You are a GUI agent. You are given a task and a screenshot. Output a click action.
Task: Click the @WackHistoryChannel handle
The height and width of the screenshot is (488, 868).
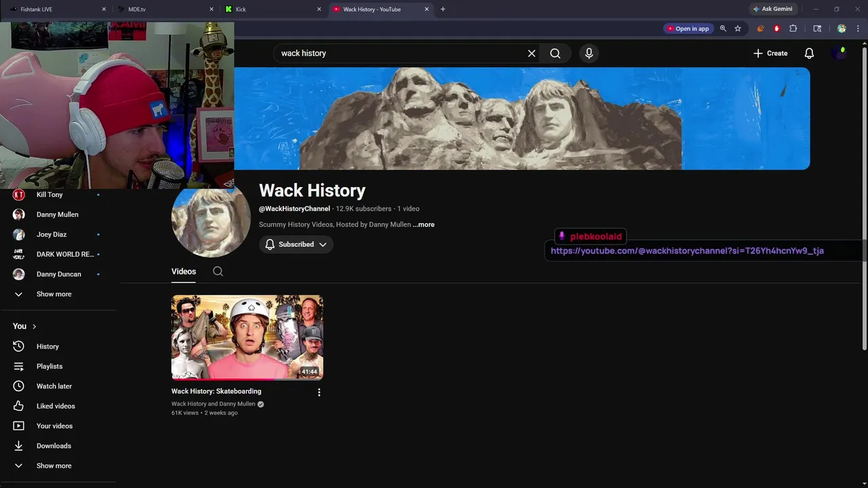click(x=294, y=209)
